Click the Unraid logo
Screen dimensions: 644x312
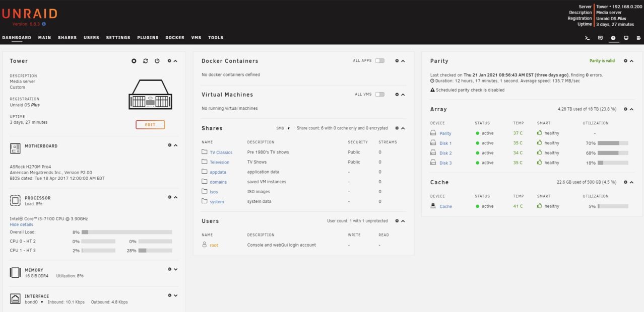point(29,14)
